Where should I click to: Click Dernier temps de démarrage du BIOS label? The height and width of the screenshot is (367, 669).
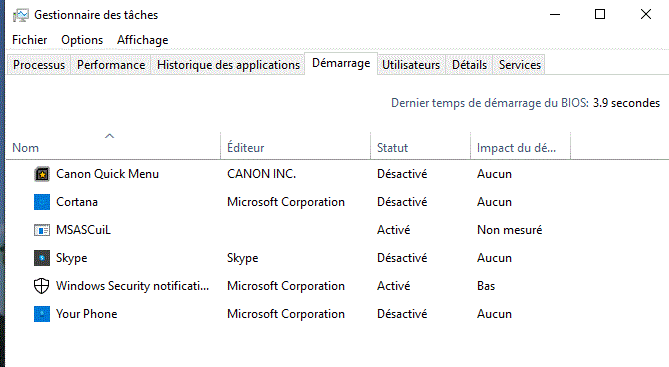(490, 103)
